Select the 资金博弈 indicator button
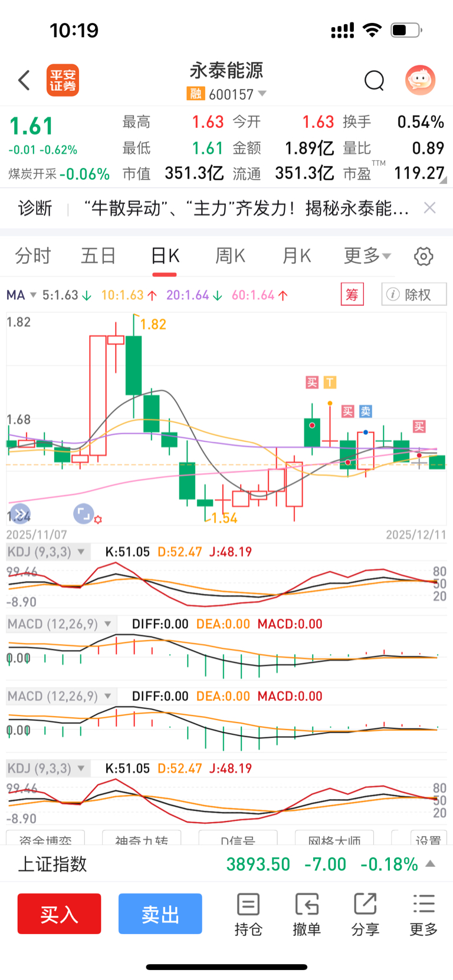Image resolution: width=453 pixels, height=980 pixels. point(45,839)
